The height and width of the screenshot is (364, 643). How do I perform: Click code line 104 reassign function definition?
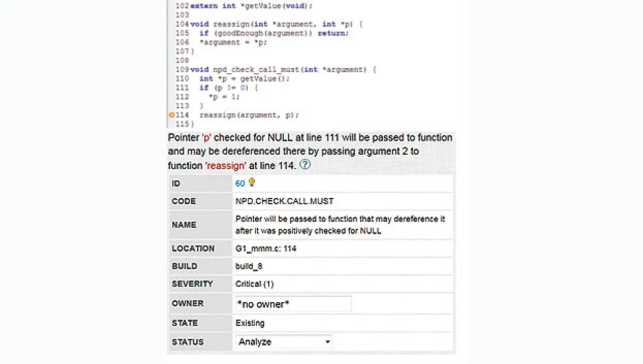(276, 24)
